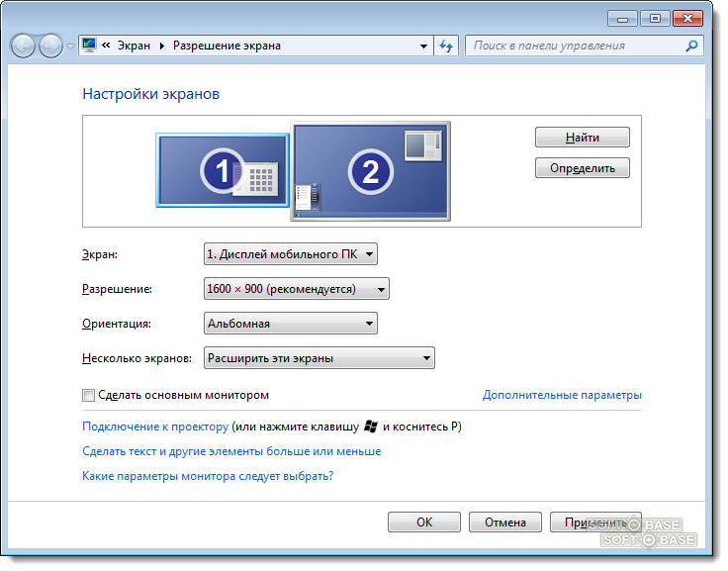This screenshot has height=571, width=728.
Task: Maximize the window
Action: pos(655,19)
